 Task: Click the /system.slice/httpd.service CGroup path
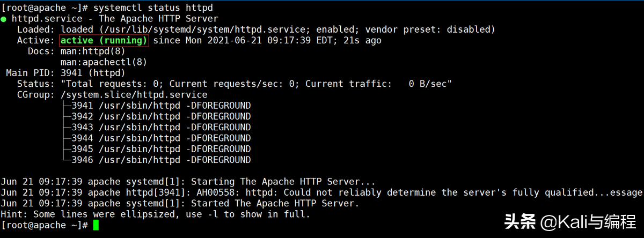[x=134, y=95]
